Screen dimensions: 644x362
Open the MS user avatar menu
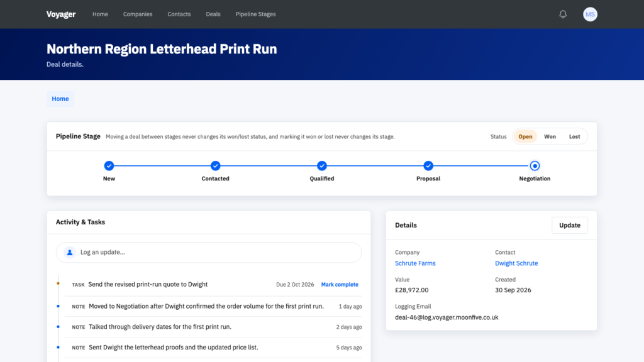coord(590,14)
